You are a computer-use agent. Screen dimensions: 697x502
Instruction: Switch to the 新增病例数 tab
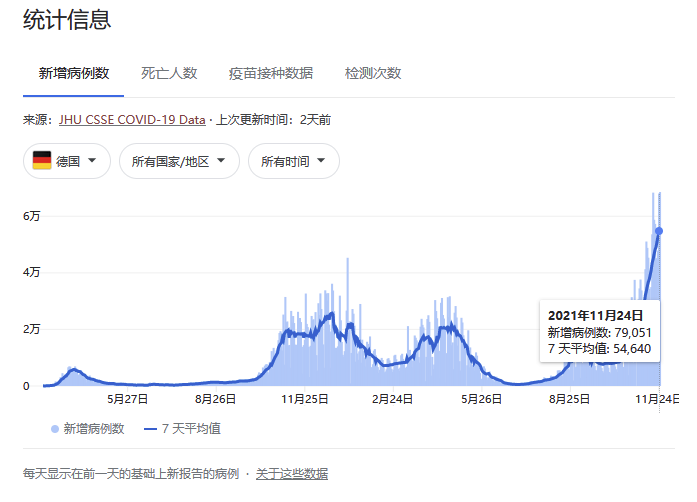[x=74, y=73]
